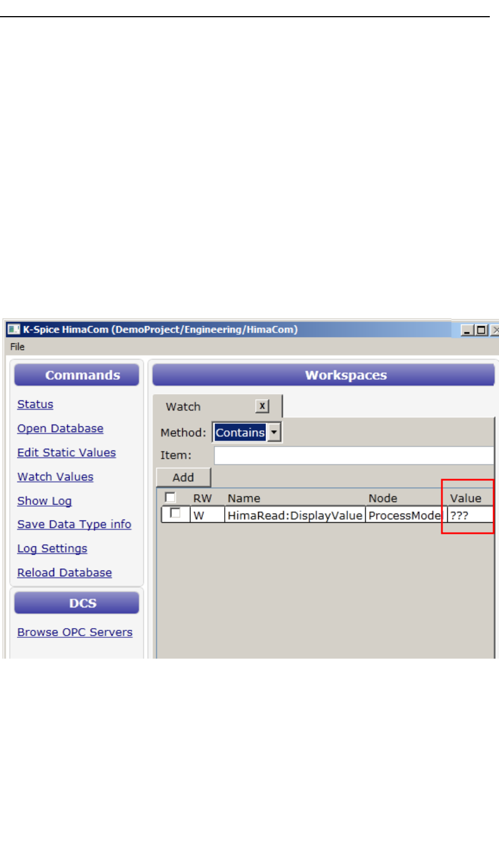
Task: Click the Commands panel header
Action: (76, 375)
